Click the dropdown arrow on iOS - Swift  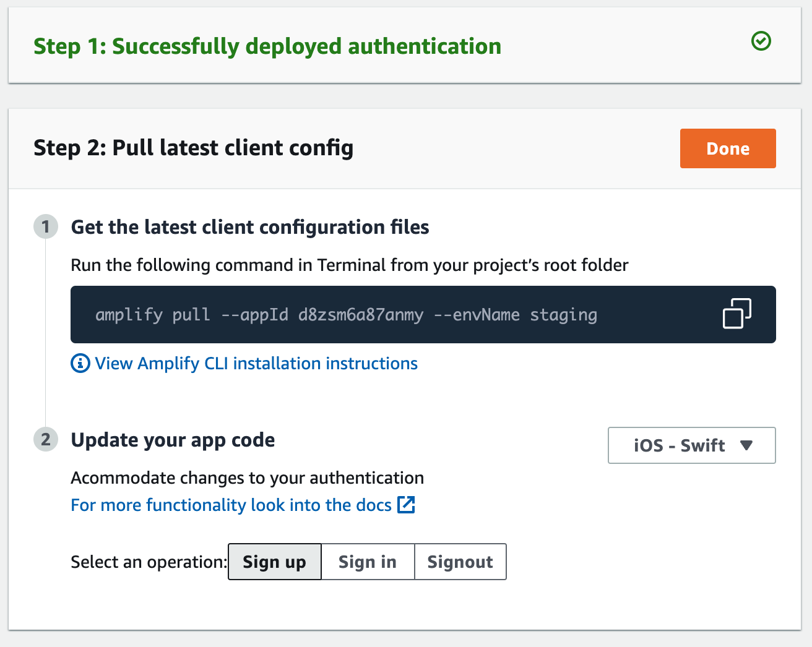[x=746, y=445]
